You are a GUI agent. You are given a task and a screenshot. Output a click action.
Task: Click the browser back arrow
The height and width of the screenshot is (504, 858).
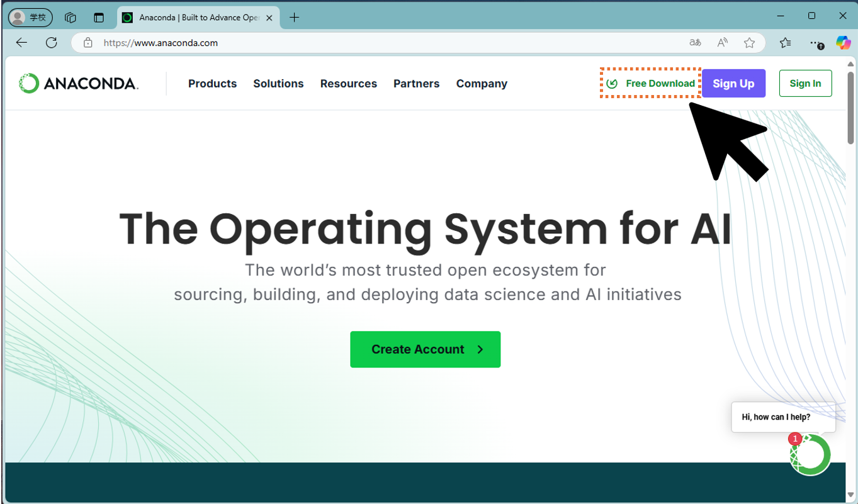click(x=22, y=43)
